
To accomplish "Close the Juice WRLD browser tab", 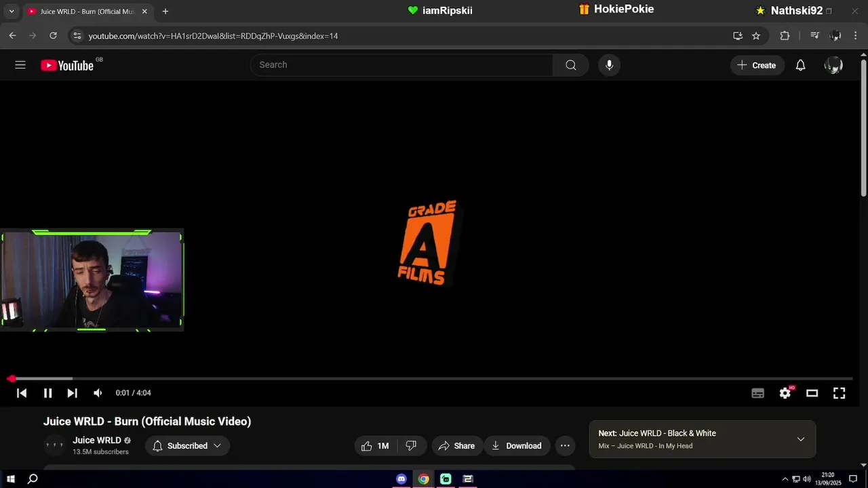I will coord(144,12).
